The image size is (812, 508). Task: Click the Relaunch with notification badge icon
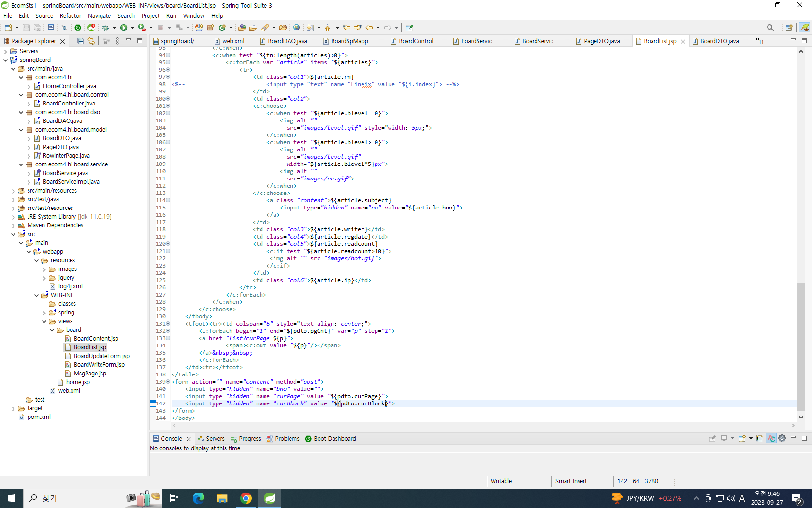point(91,28)
